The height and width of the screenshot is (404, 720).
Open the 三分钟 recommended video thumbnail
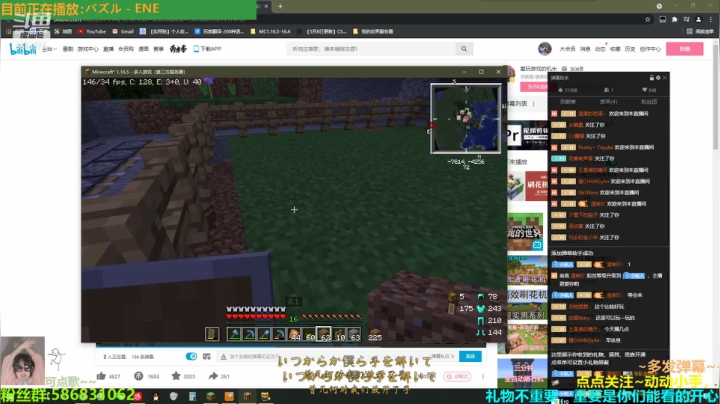[522, 373]
